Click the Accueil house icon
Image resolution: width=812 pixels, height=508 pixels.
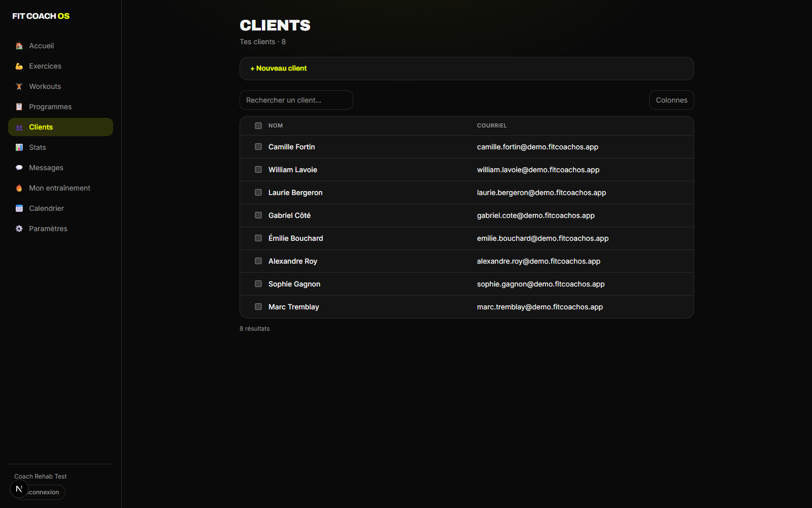click(x=19, y=46)
